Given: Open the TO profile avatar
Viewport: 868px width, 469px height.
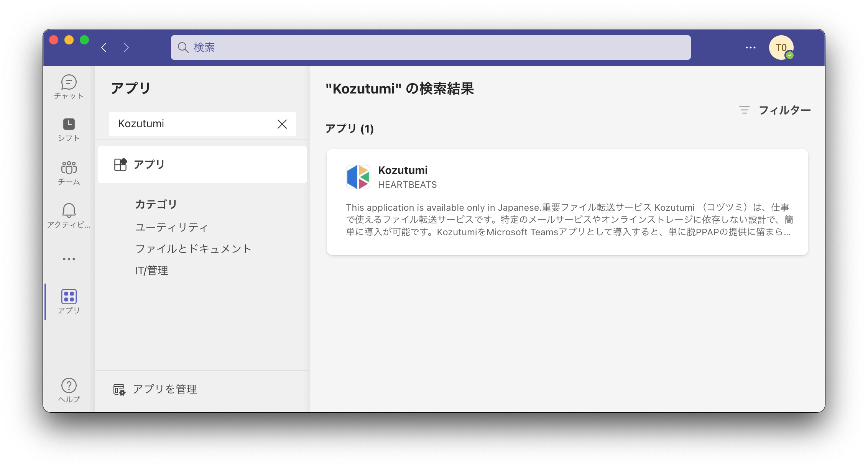Looking at the screenshot, I should pyautogui.click(x=781, y=48).
